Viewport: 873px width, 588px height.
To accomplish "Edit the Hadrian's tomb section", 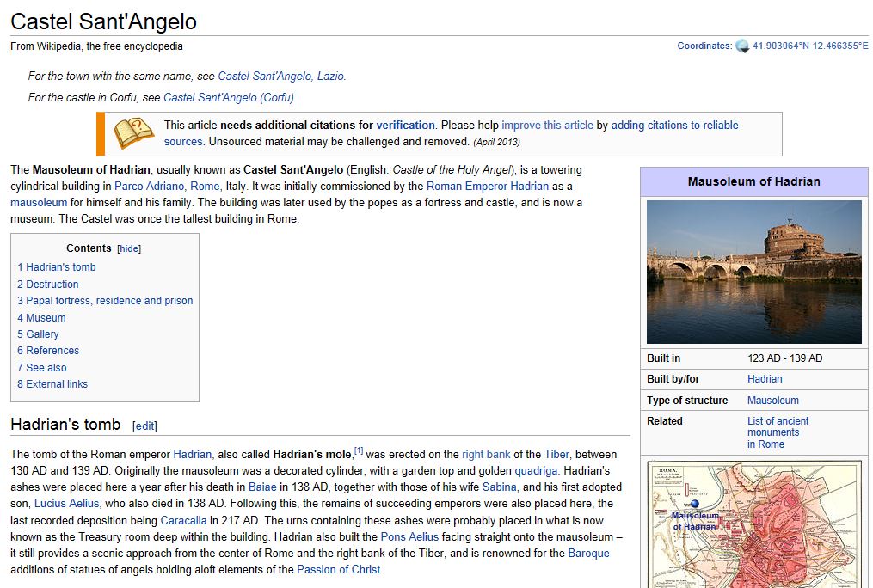I will coord(144,426).
